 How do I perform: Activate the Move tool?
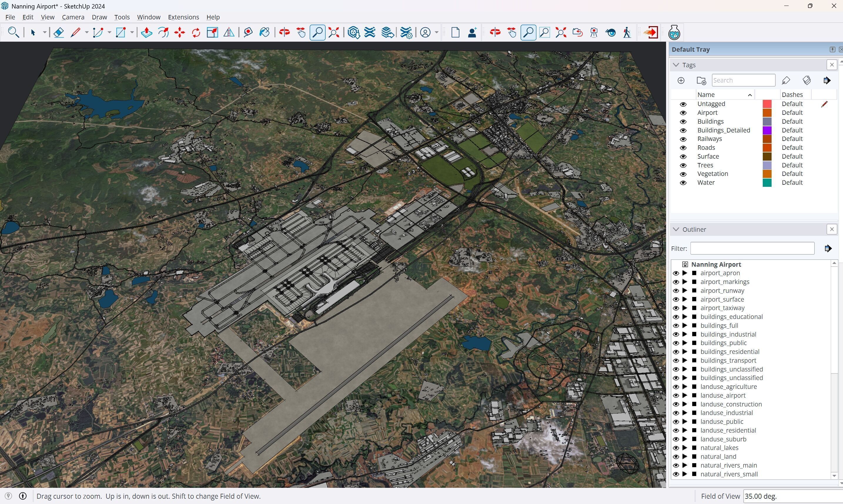(x=180, y=32)
